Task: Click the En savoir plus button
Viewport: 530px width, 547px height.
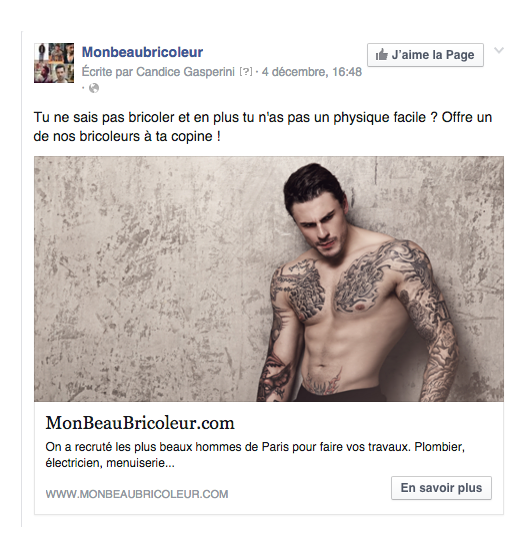Action: 441,488
